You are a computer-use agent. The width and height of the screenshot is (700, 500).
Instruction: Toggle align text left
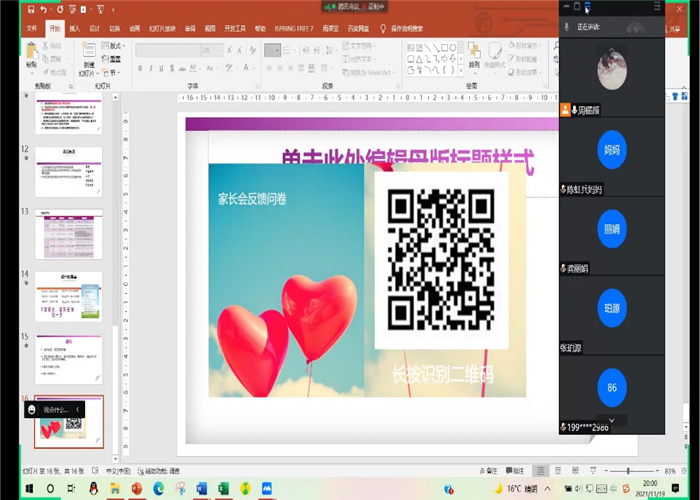pos(269,68)
